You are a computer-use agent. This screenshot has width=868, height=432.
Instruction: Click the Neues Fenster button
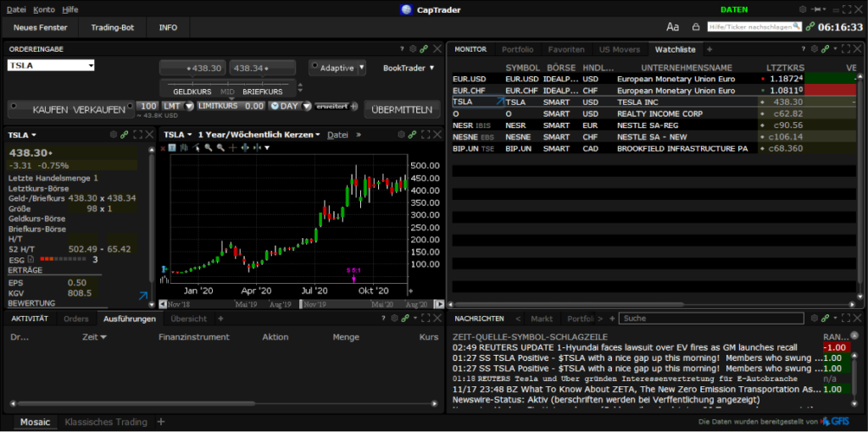[41, 27]
